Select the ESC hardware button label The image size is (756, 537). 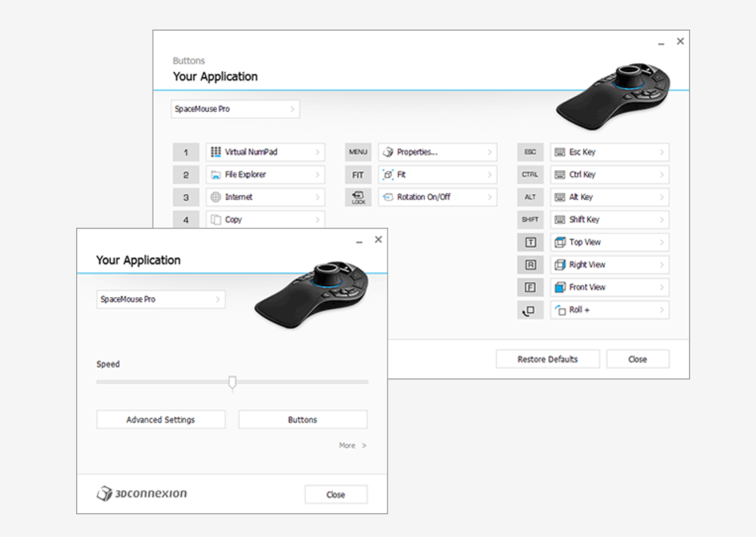(530, 152)
